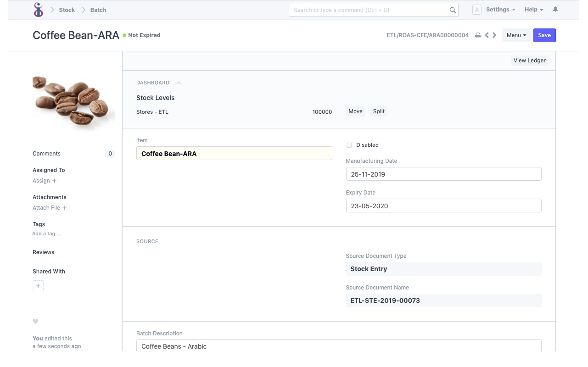Screen dimensions: 588x367
Task: Go to next batch using right arrow
Action: coord(494,35)
